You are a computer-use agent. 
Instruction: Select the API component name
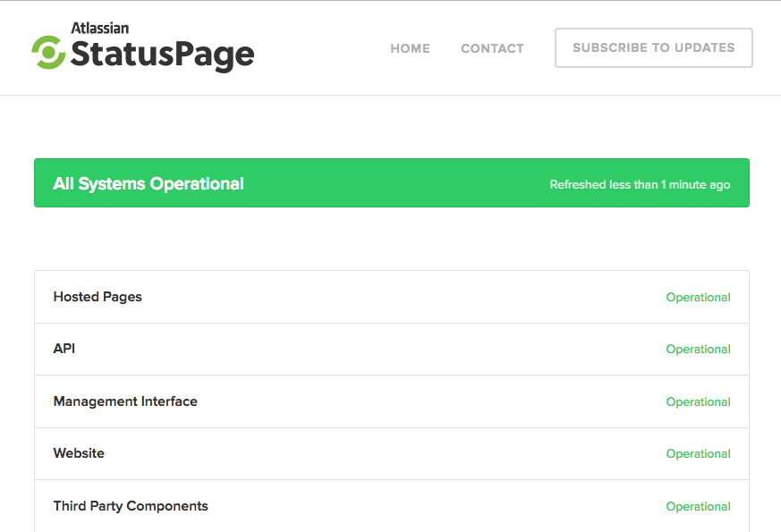[x=64, y=349]
